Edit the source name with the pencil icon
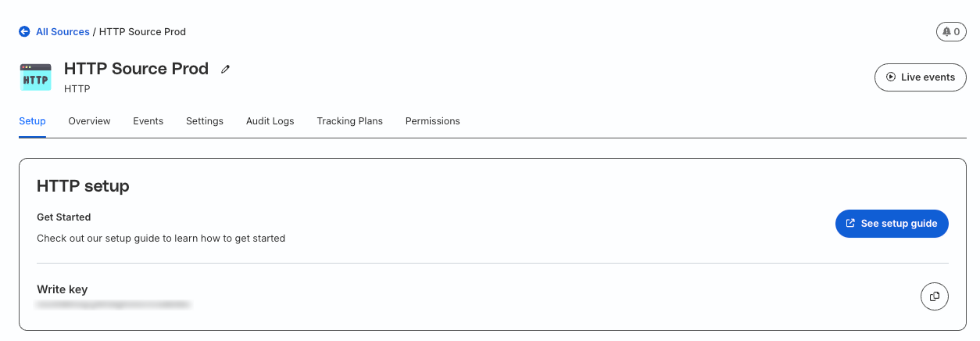The image size is (980, 341). [226, 70]
